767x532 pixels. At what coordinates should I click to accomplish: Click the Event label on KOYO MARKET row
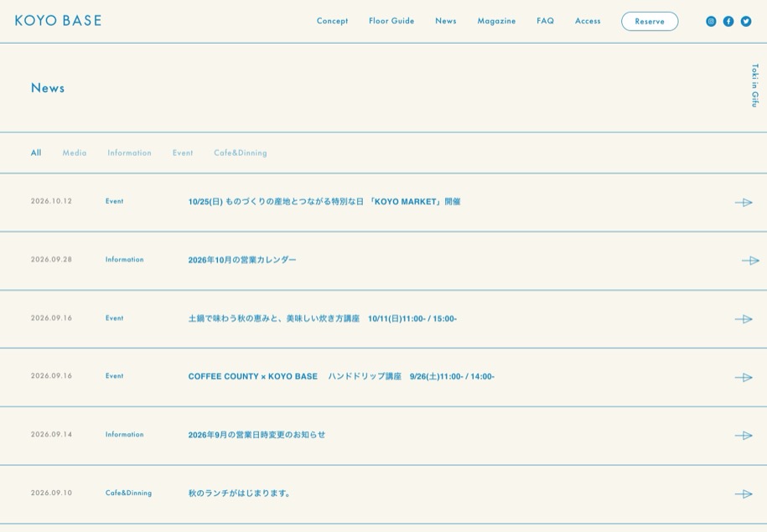coord(115,201)
